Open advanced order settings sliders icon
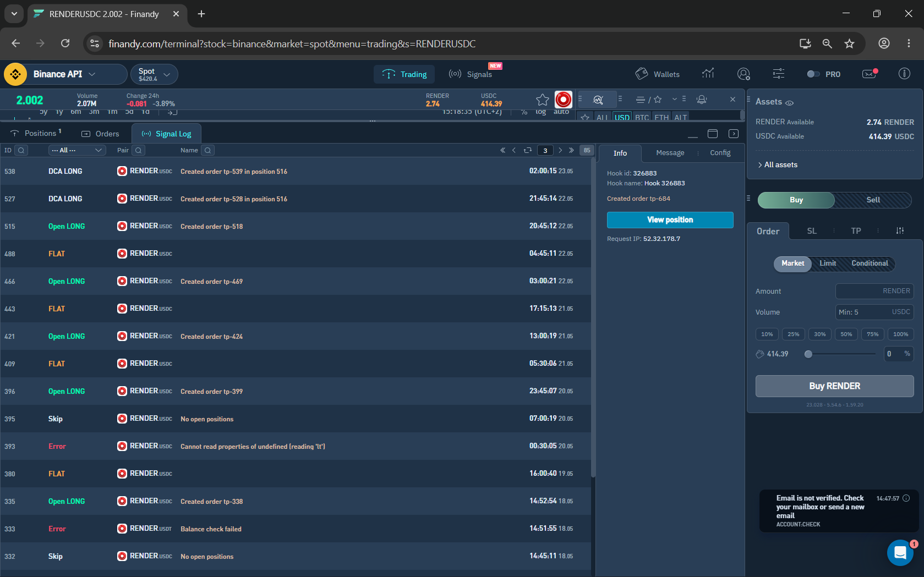924x577 pixels. 900,231
